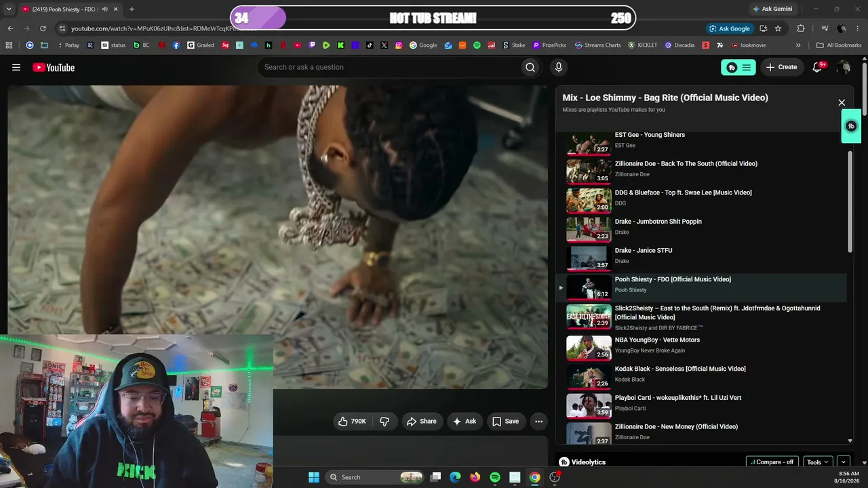Open NBA YoungBoy - Vette Motors thumbnail
The height and width of the screenshot is (488, 868).
589,348
